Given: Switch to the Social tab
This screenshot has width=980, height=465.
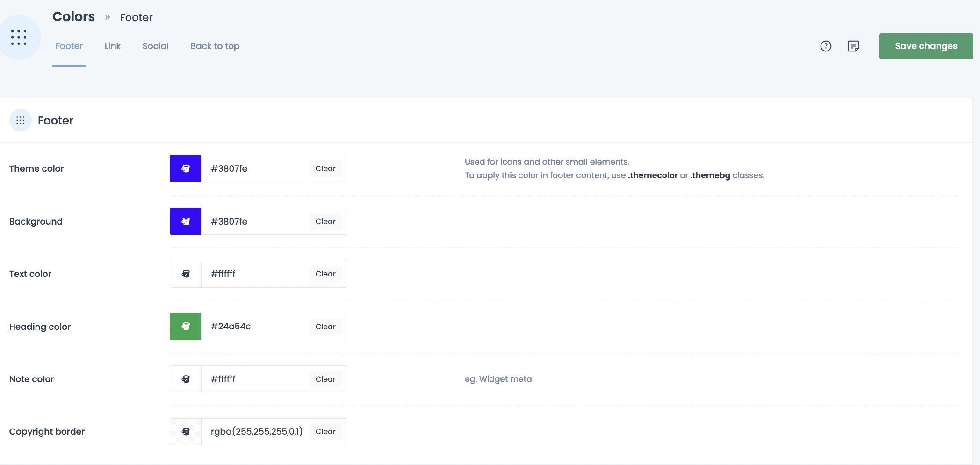Looking at the screenshot, I should 156,46.
